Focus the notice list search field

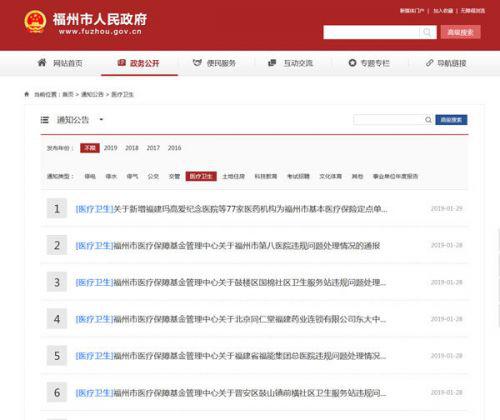(389, 120)
